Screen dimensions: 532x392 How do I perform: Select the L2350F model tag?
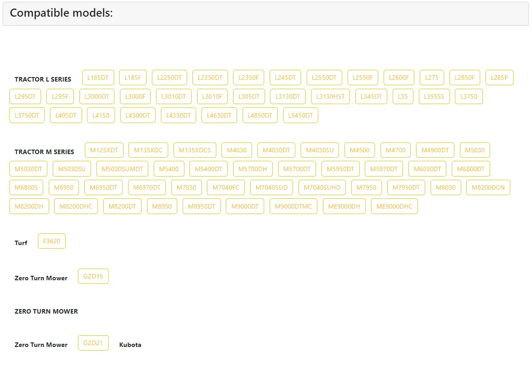tap(248, 77)
